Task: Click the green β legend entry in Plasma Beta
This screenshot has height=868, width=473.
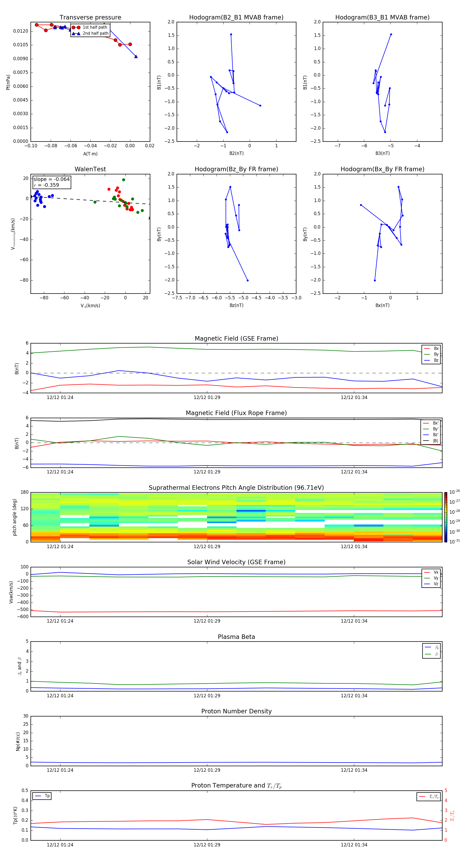Action: [431, 654]
